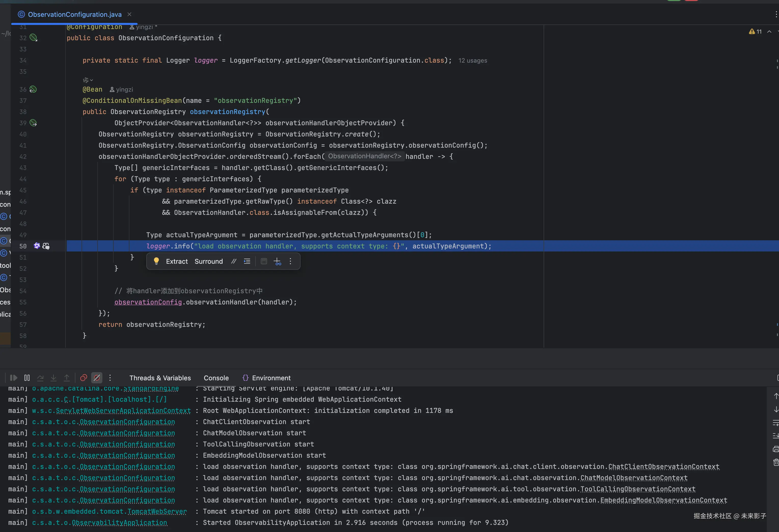Click Surround in the floating toolbar

point(208,261)
